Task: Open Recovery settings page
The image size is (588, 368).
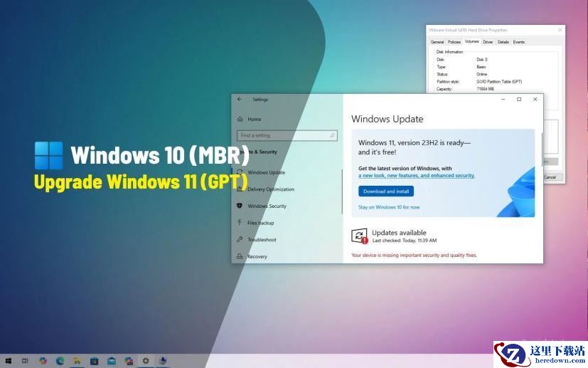Action: [x=257, y=256]
